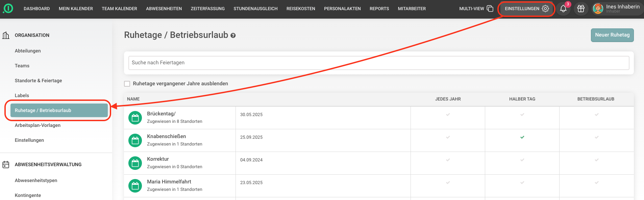Click the Halber Tag column header
The height and width of the screenshot is (200, 644).
click(x=522, y=99)
